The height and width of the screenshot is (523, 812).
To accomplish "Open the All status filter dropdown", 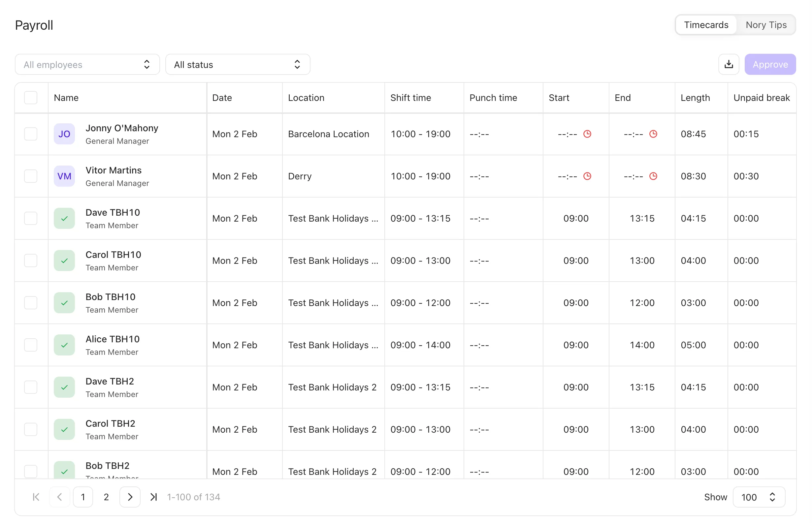I will click(238, 64).
